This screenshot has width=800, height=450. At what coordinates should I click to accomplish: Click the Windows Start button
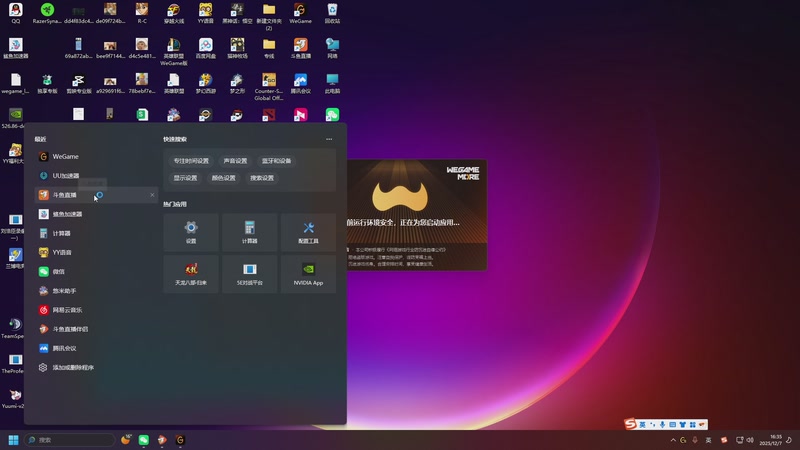pyautogui.click(x=13, y=440)
